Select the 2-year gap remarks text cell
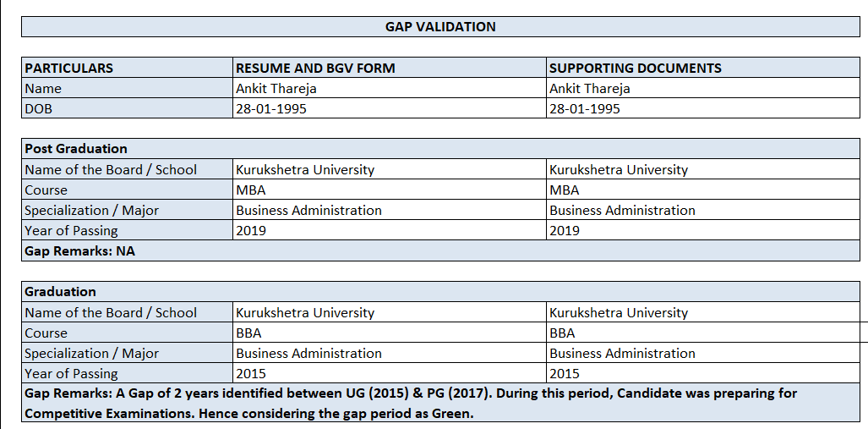The image size is (868, 429). (x=440, y=404)
